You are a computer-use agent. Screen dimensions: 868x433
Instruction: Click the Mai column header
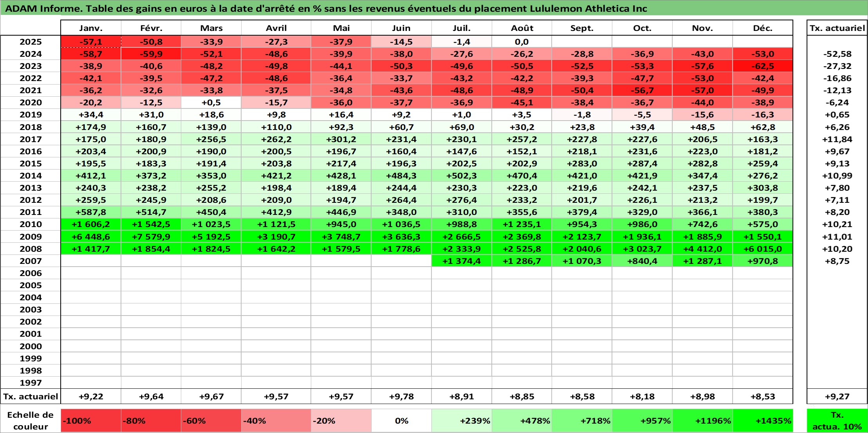click(x=341, y=28)
